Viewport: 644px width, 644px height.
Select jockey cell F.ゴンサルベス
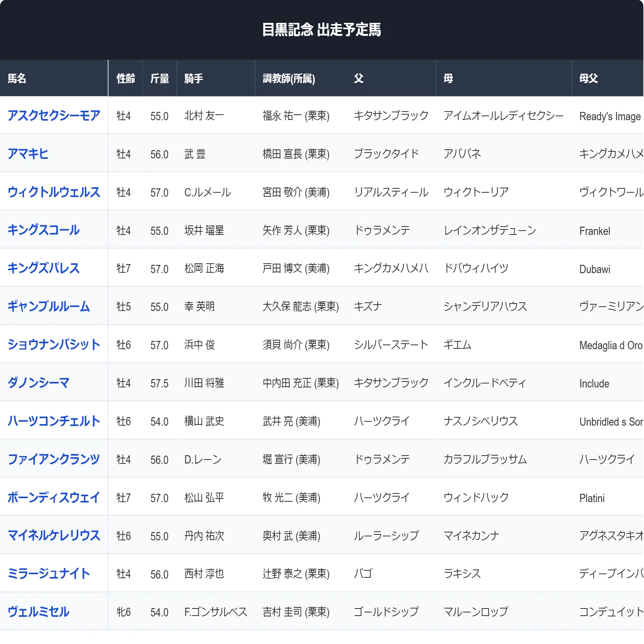(216, 611)
